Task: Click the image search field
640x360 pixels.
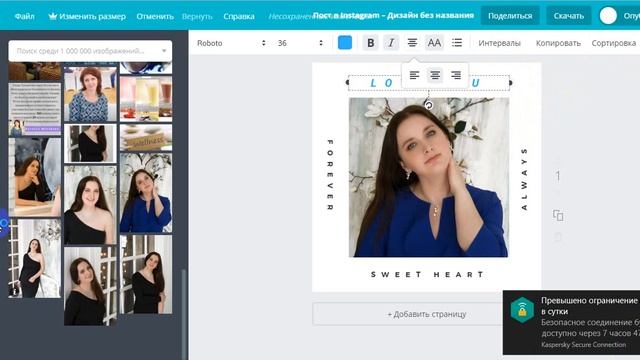Action: (90, 51)
